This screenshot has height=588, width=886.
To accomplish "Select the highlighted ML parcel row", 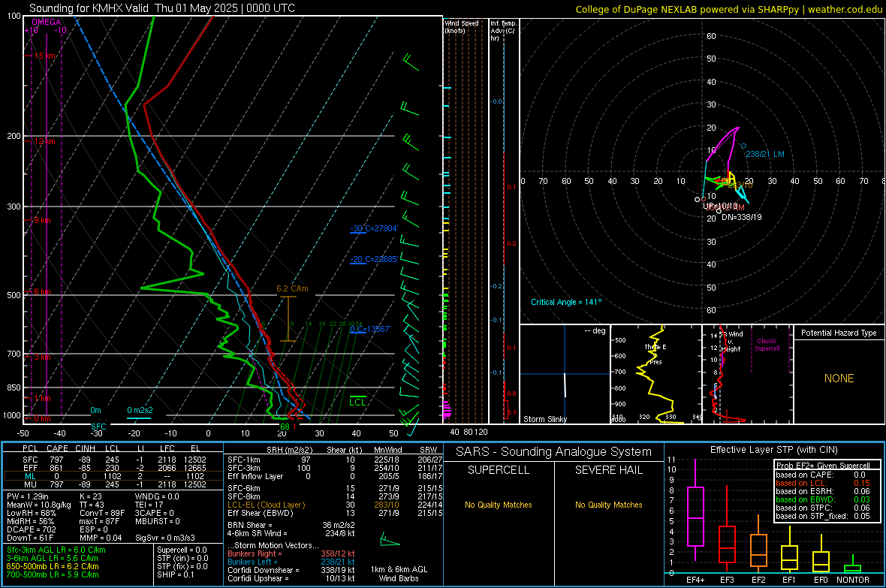I will pyautogui.click(x=113, y=476).
